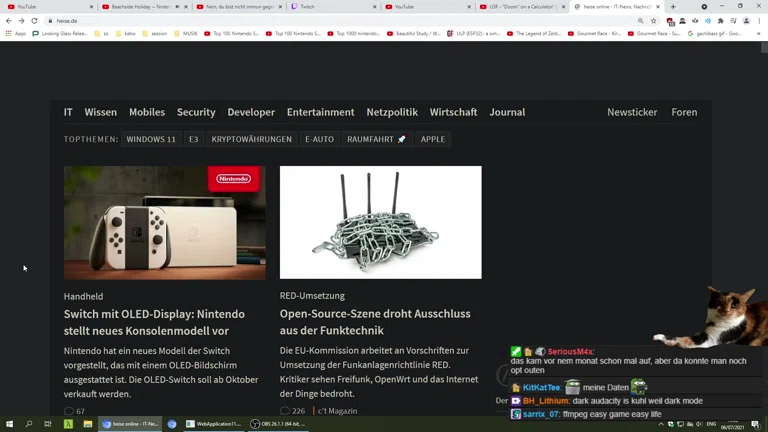
Task: Select the KRYPTOWÄHRUNGEN topic tag
Action: (251, 139)
